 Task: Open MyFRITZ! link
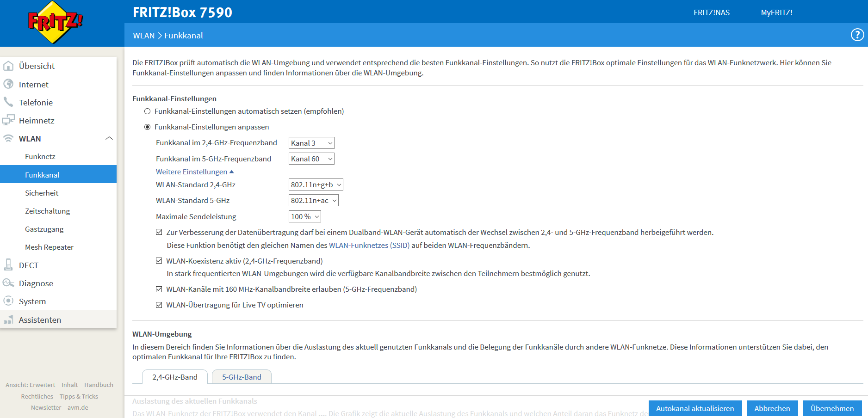[776, 12]
